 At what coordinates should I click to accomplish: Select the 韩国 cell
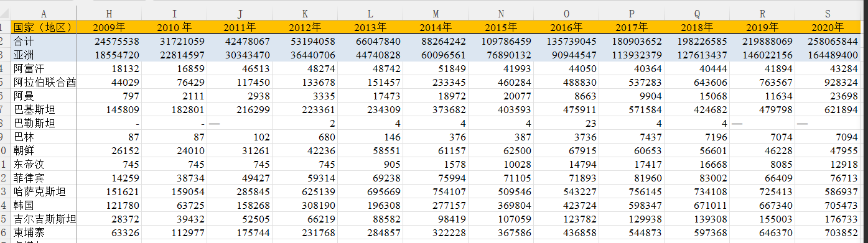click(x=43, y=205)
